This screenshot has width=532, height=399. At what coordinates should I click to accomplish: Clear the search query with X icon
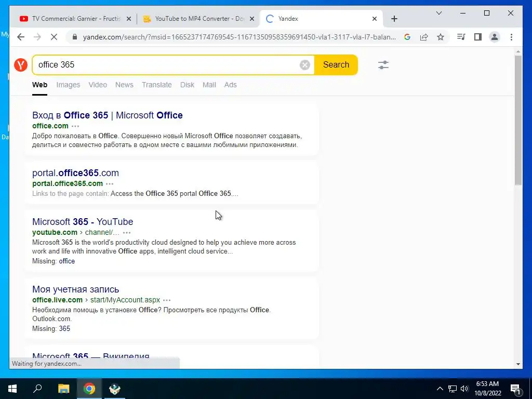point(304,65)
